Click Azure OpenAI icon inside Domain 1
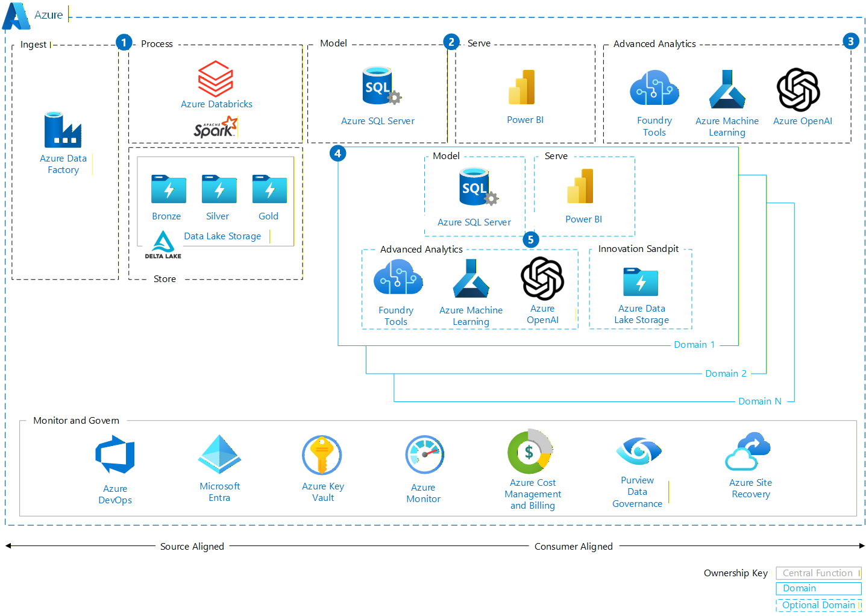866x616 pixels. [542, 278]
